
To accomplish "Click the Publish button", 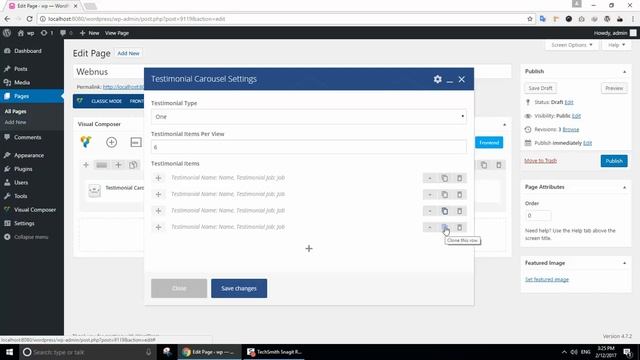I will [614, 161].
